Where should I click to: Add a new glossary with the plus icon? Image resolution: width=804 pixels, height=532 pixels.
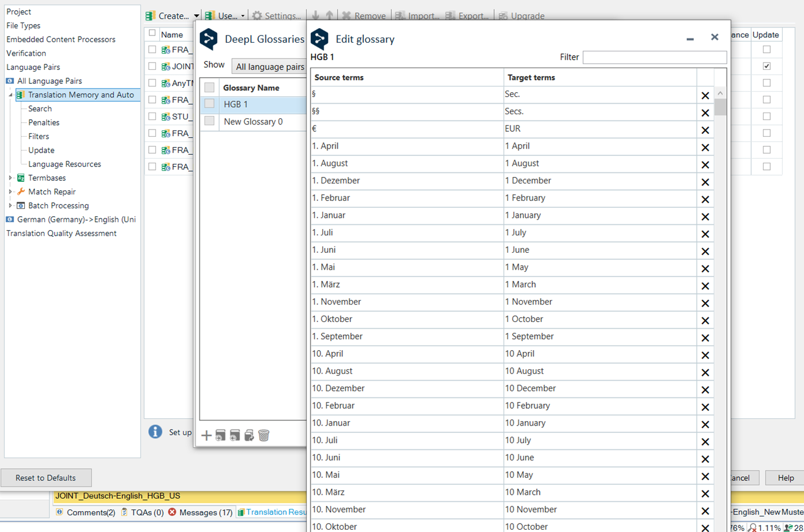(x=206, y=435)
